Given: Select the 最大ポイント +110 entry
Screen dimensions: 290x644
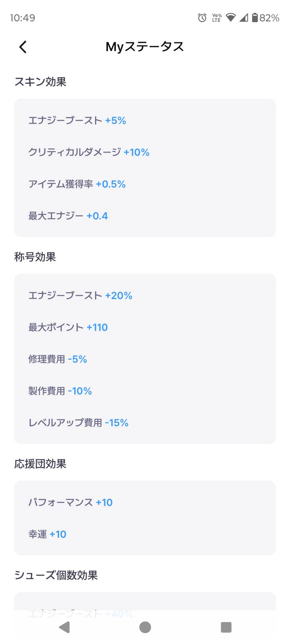Looking at the screenshot, I should tap(68, 327).
